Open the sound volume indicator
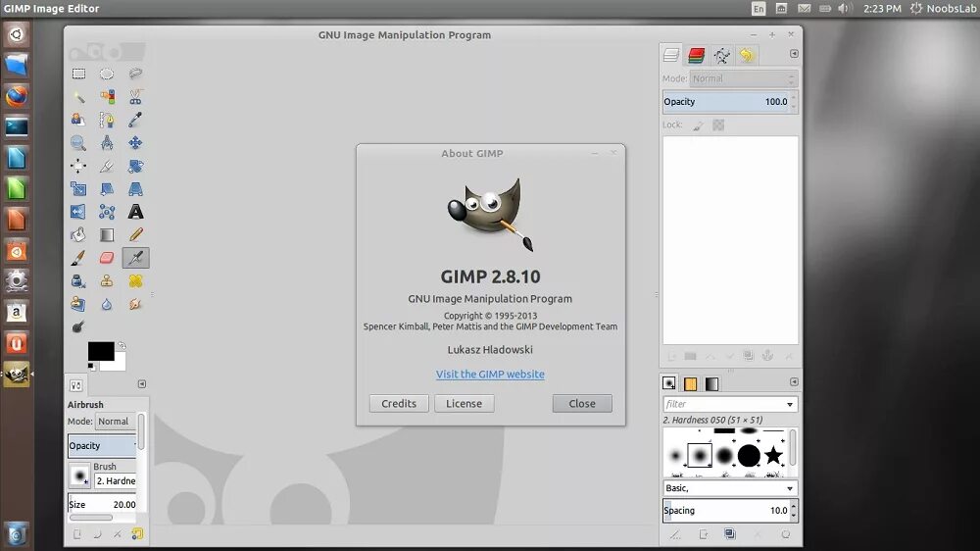 (844, 8)
